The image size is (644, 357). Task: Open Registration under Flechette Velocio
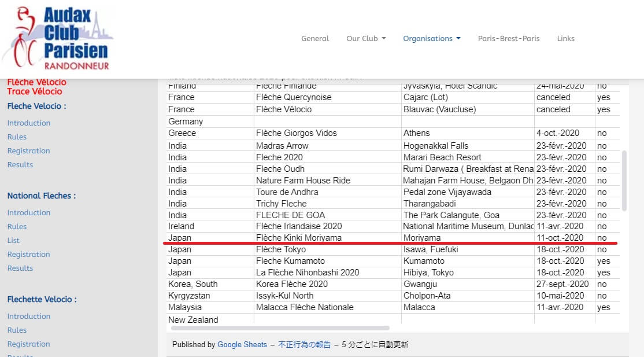pos(29,344)
